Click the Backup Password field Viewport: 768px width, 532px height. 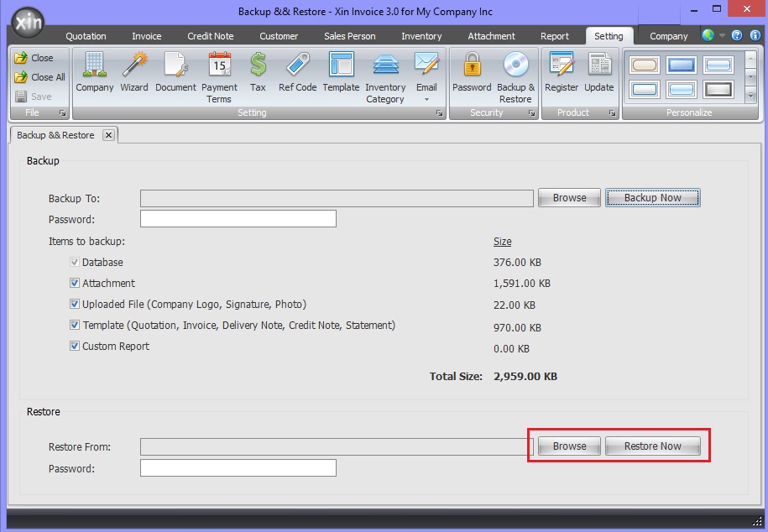(238, 218)
